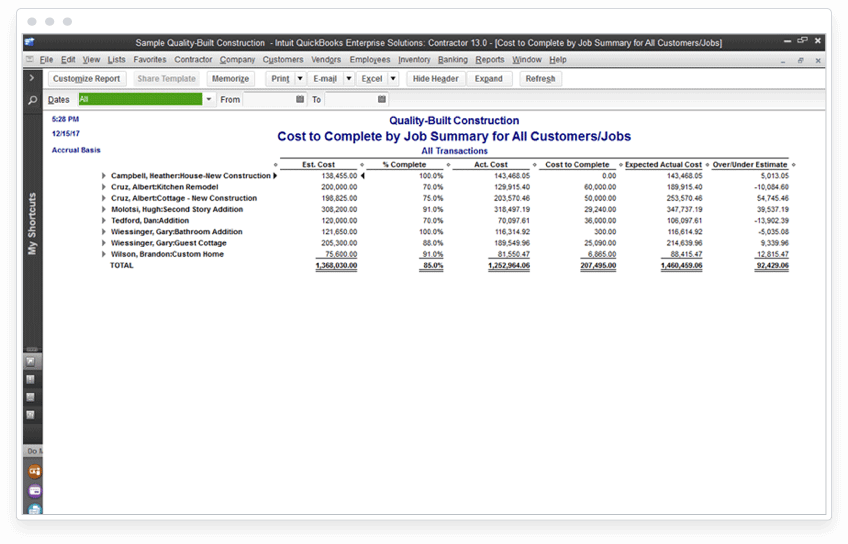Viewport: 848px width, 544px height.
Task: Open the From date calendar picker
Action: pos(300,99)
